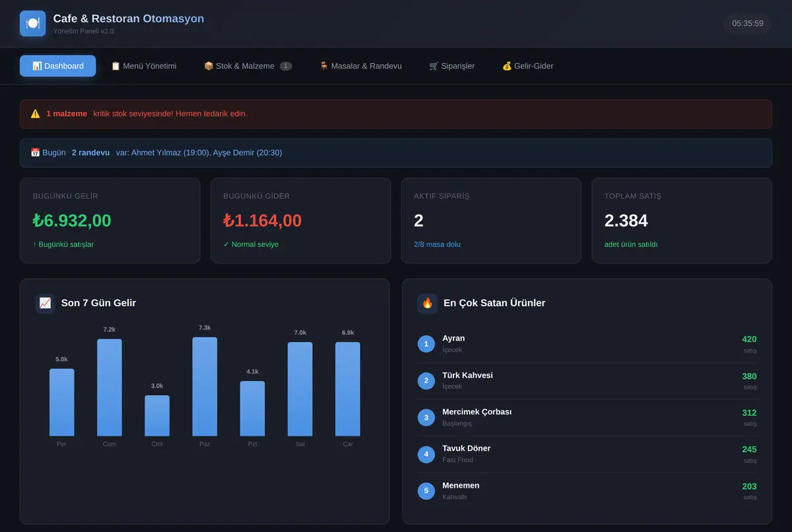Click the badge count on Stok & Malzeme
792x532 pixels.
(286, 66)
